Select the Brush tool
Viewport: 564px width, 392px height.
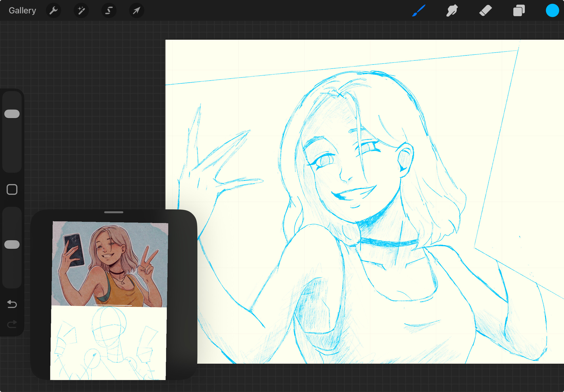418,11
